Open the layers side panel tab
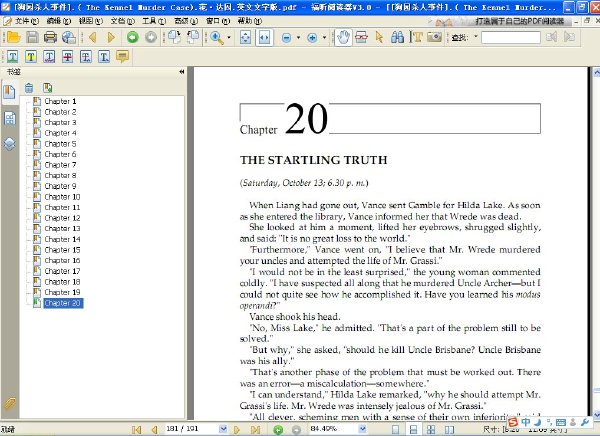 click(10, 144)
